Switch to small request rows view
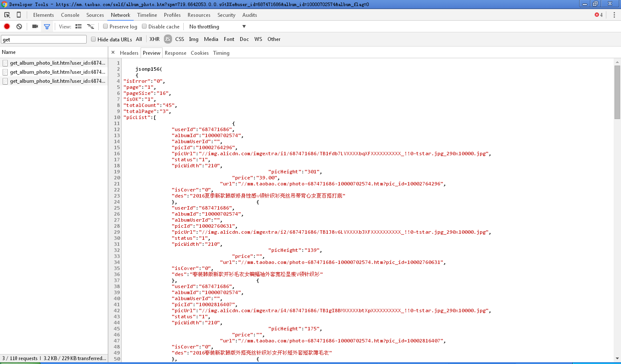 (x=91, y=26)
